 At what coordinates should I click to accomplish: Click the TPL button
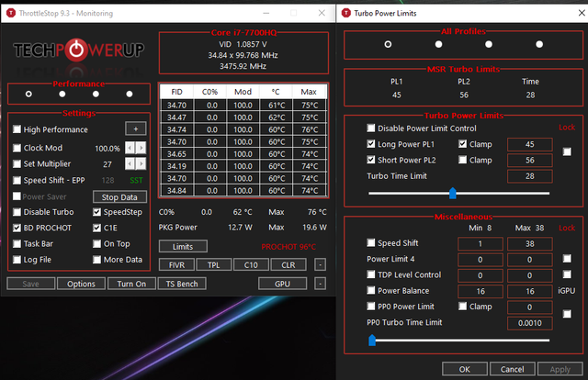214,264
